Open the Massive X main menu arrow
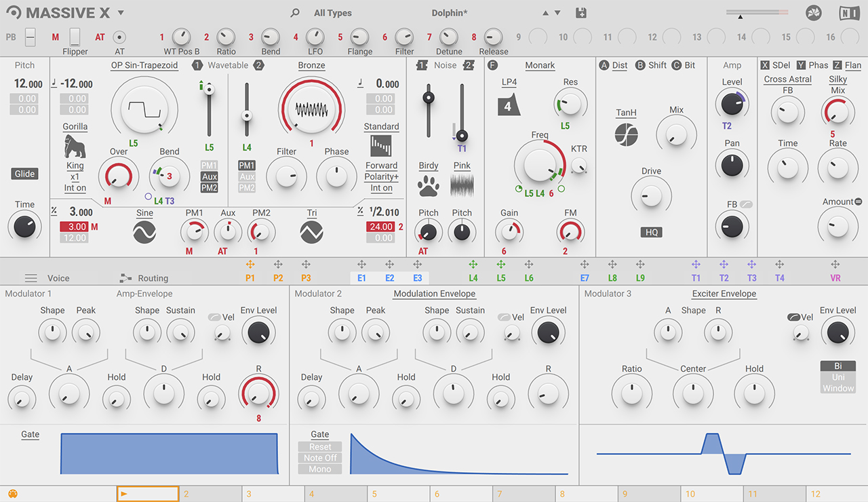 click(121, 13)
